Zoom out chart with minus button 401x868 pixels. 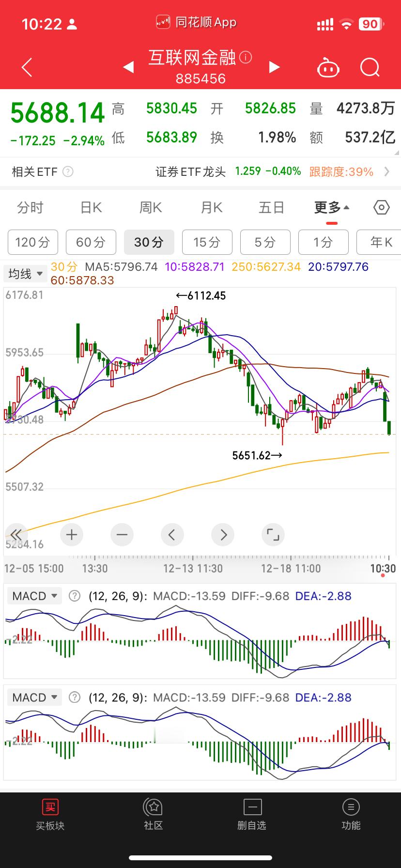coord(122,535)
